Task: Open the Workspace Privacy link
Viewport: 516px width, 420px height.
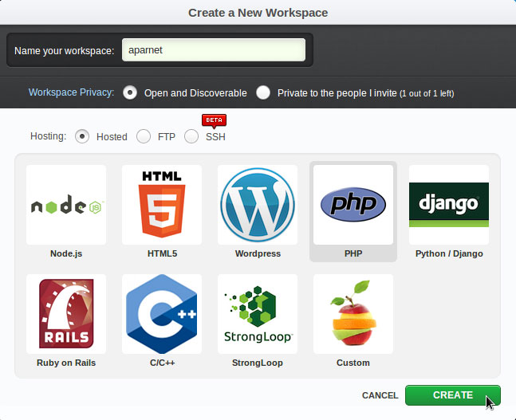Action: tap(72, 92)
